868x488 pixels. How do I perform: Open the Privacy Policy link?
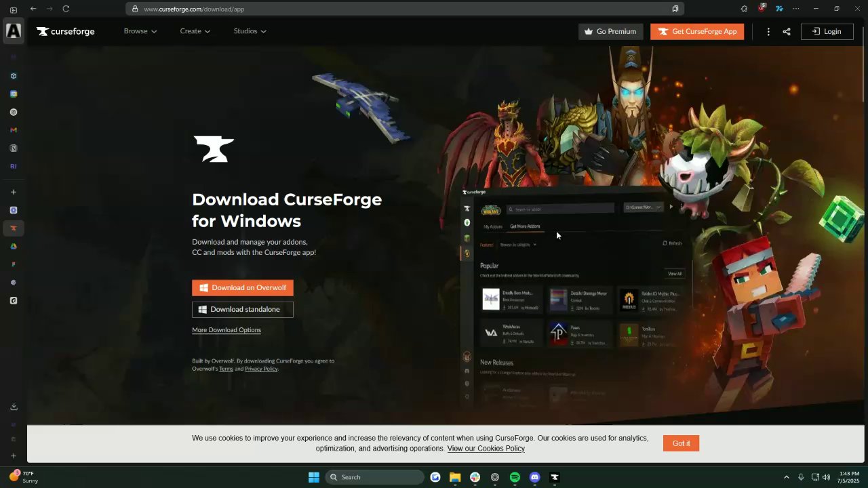[261, 369]
